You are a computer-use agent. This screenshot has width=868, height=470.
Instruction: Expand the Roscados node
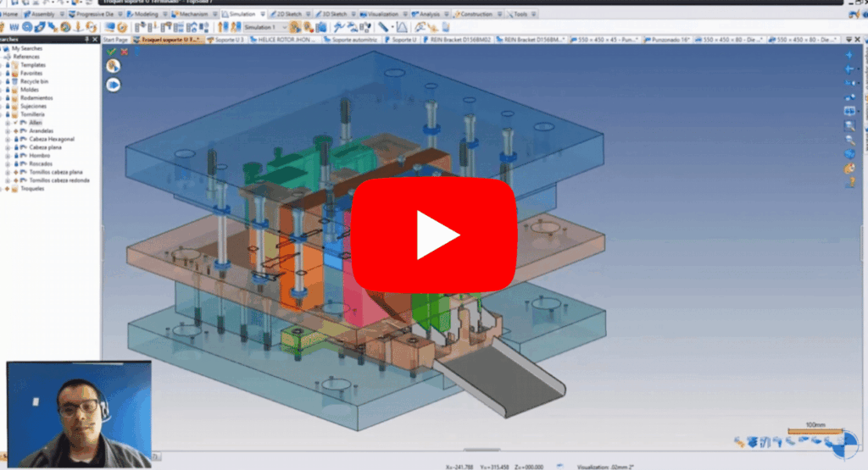point(8,164)
